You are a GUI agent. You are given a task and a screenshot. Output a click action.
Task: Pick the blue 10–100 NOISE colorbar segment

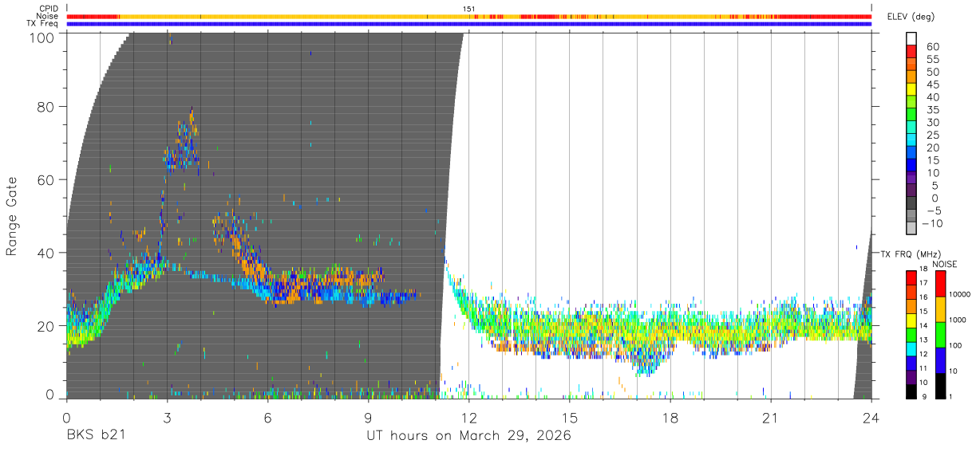pyautogui.click(x=941, y=360)
